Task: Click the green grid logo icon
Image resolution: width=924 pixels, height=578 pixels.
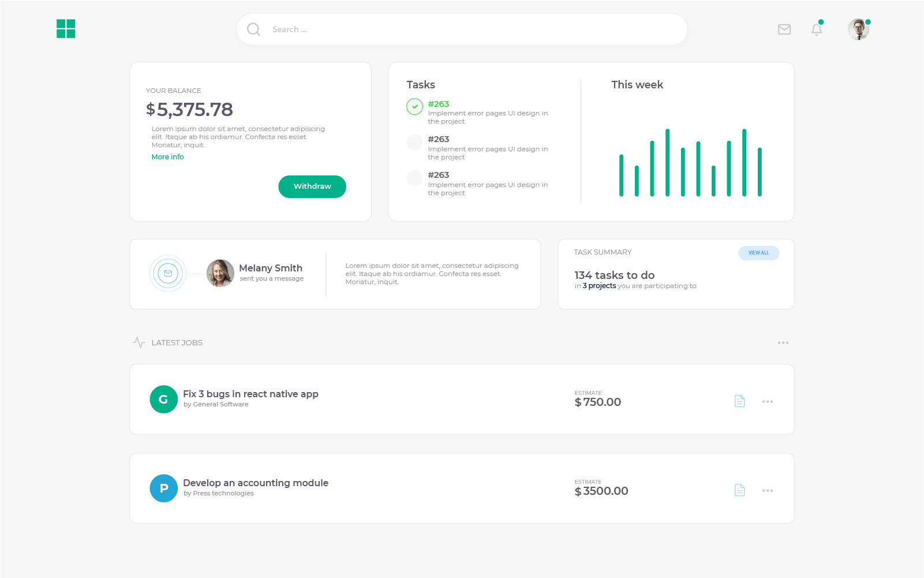Action: point(66,29)
